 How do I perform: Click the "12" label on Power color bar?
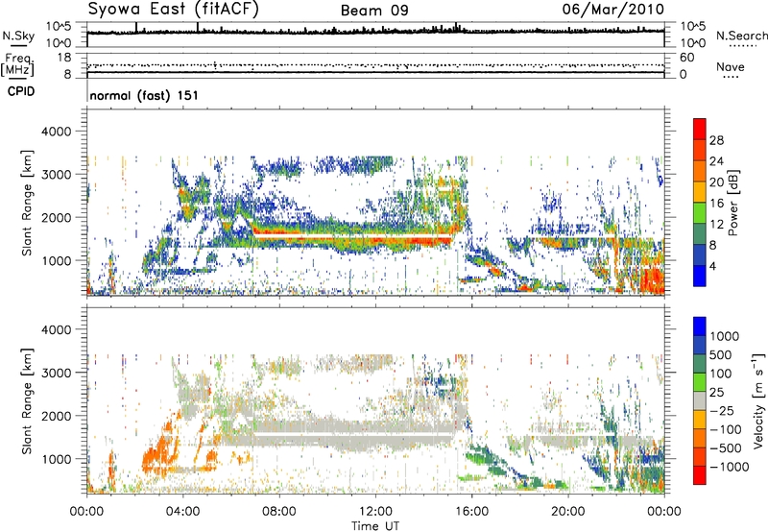716,225
